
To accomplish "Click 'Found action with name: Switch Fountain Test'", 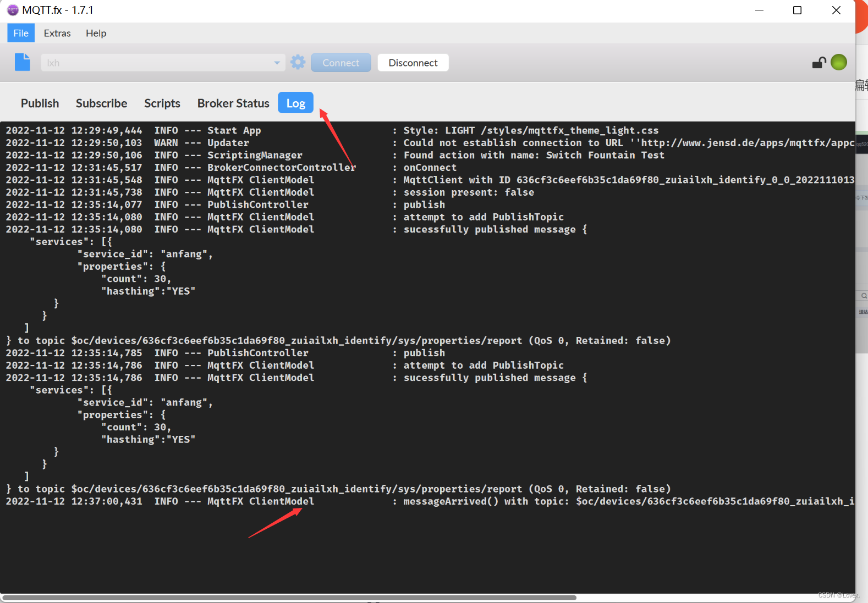I will pos(534,155).
